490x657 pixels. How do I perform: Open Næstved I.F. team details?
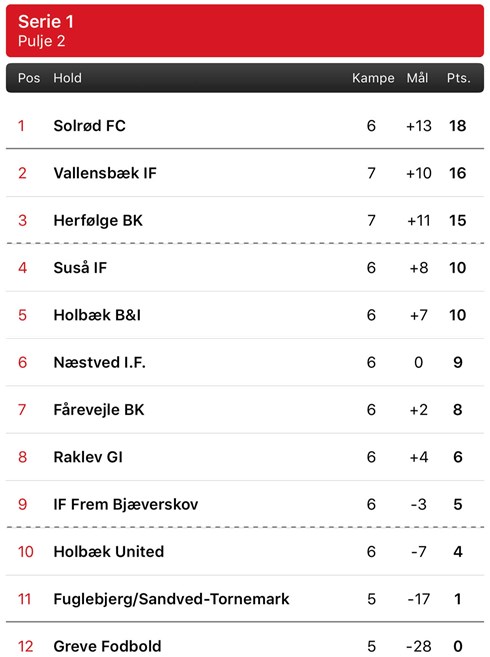(245, 362)
